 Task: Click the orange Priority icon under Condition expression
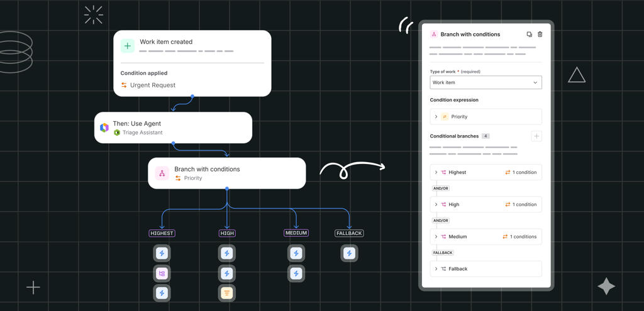[x=445, y=116]
